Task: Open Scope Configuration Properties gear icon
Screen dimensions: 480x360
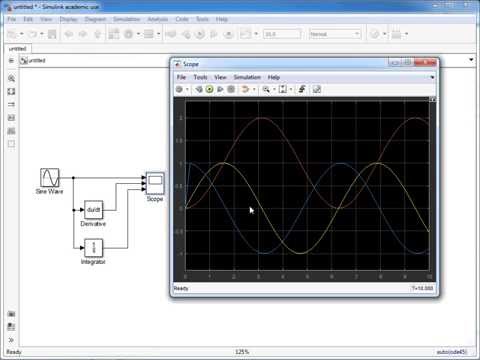Action: [x=179, y=89]
